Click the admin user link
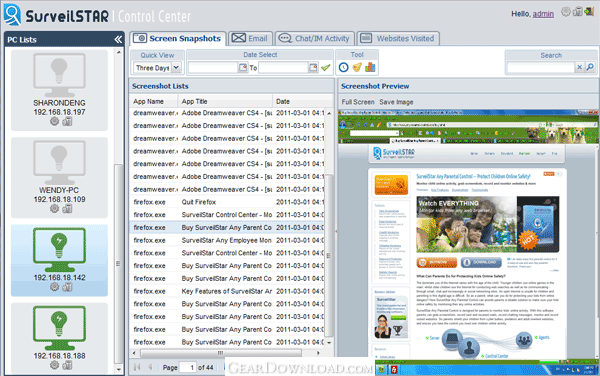The width and height of the screenshot is (600, 376). [543, 14]
